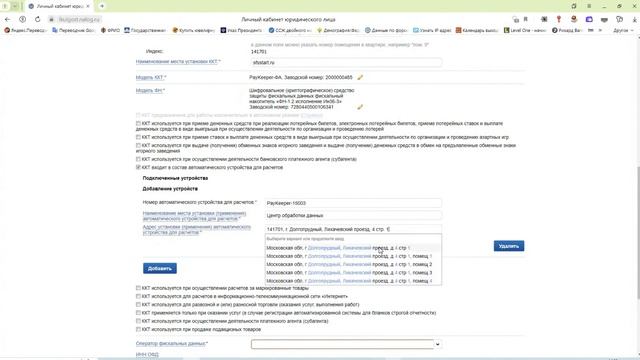The height and width of the screenshot is (360, 640).
Task: Open Модель ФН label link
Action: tap(150, 91)
